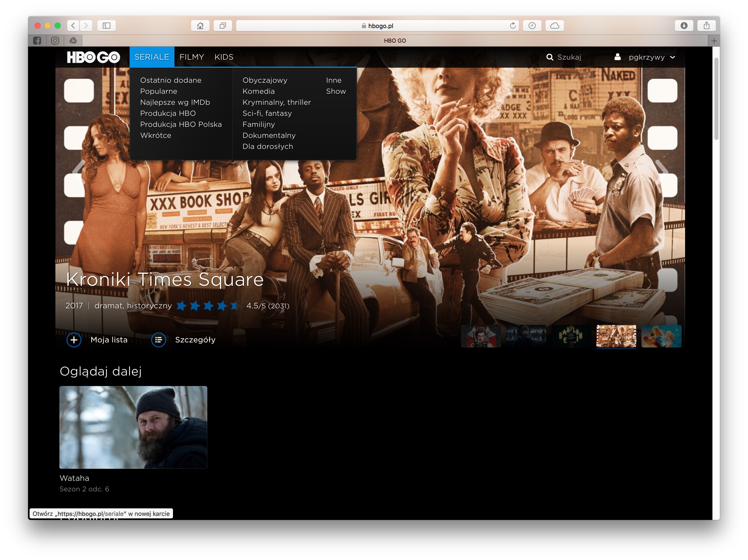
Task: Open Kroniki Times Square title
Action: pyautogui.click(x=165, y=279)
